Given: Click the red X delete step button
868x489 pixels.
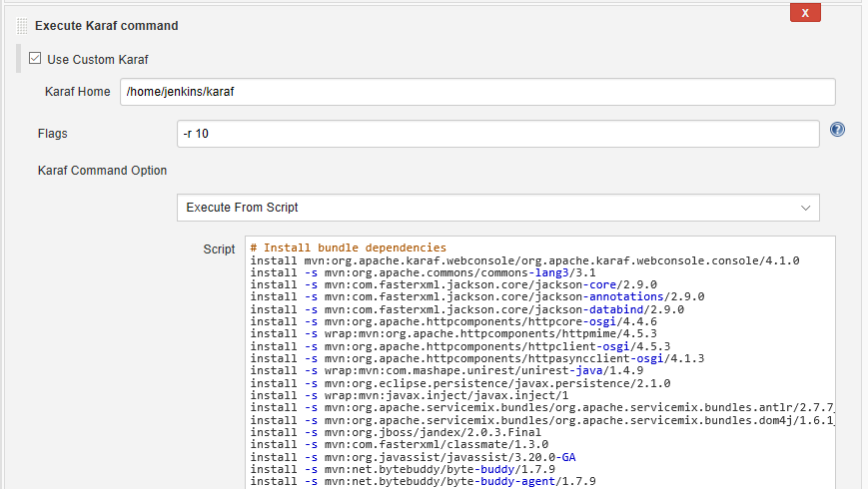Looking at the screenshot, I should [x=805, y=13].
